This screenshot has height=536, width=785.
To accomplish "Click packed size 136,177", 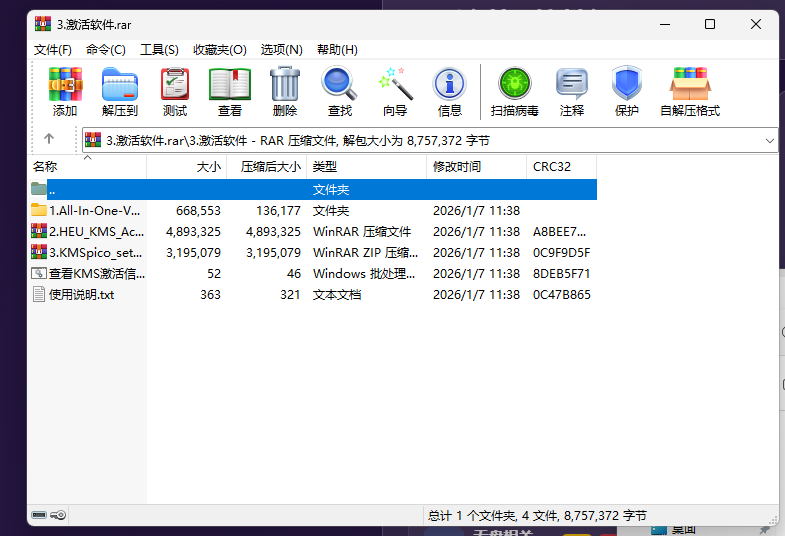I will click(278, 211).
